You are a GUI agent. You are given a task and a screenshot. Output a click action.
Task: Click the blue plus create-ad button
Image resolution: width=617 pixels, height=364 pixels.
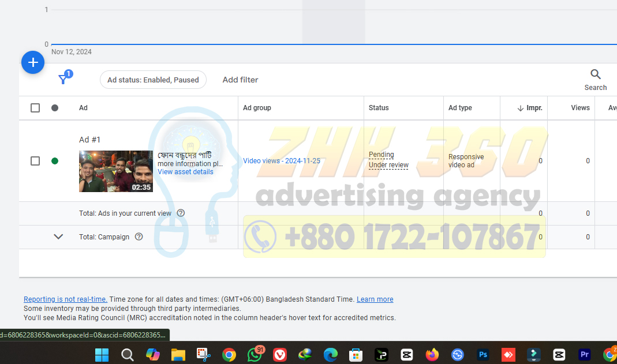(x=33, y=62)
